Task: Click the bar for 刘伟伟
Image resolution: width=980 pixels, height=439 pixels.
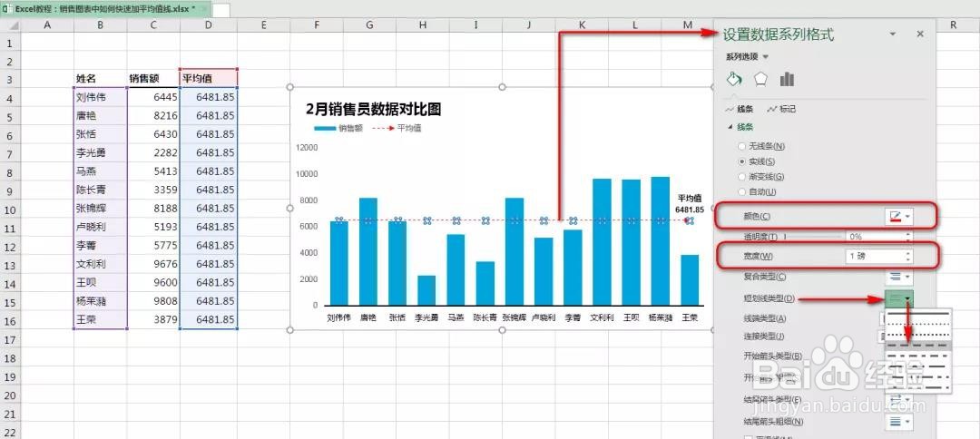Action: coord(339,263)
